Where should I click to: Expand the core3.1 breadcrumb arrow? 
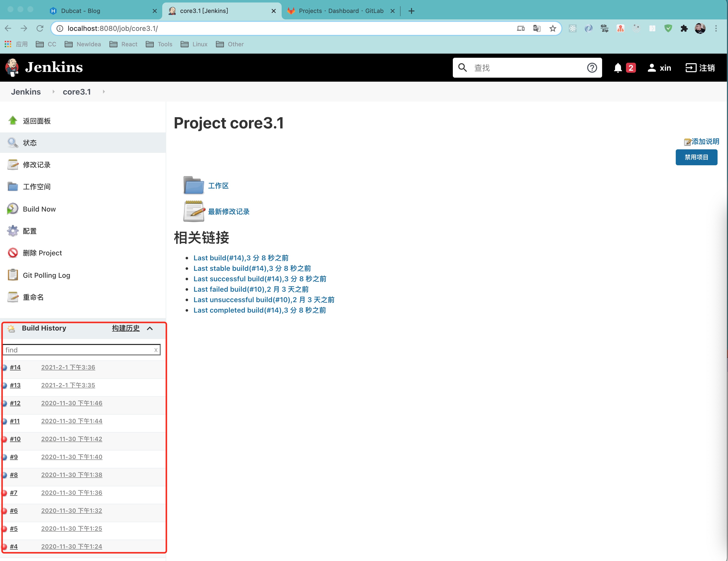[x=104, y=92]
